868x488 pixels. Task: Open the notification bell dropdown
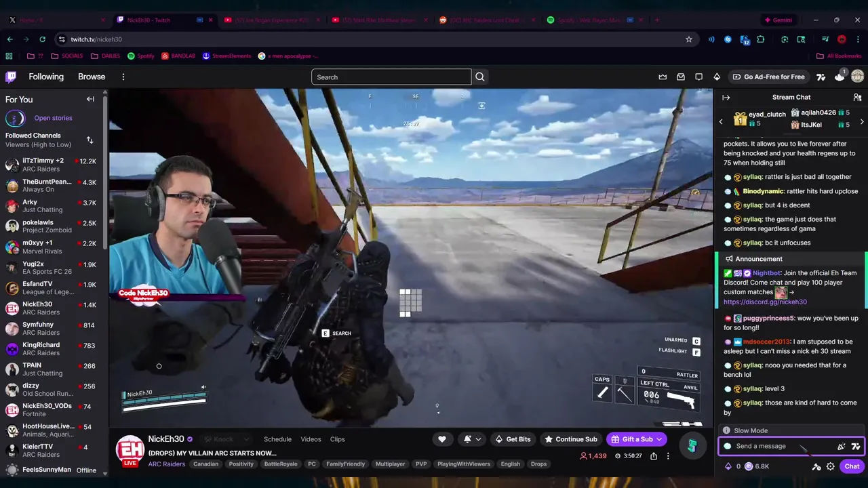pos(473,439)
